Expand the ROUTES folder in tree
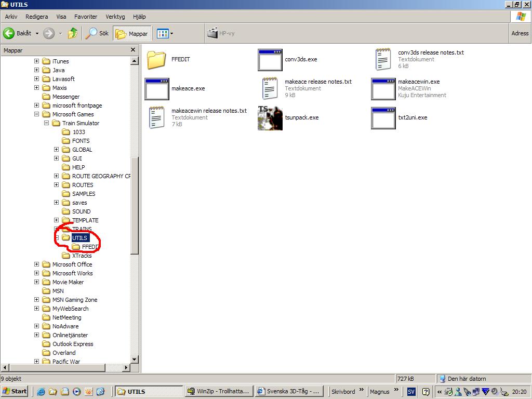The image size is (532, 399). pos(57,185)
